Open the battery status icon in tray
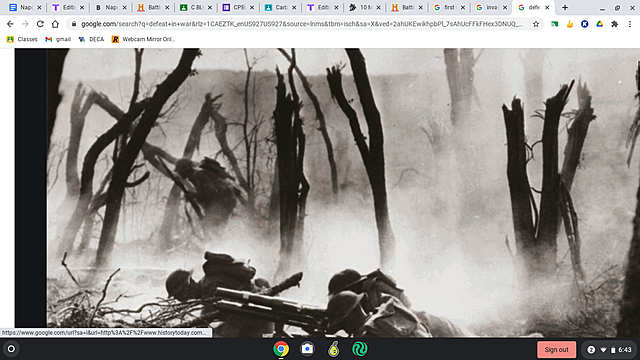This screenshot has width=640, height=360. [x=613, y=350]
